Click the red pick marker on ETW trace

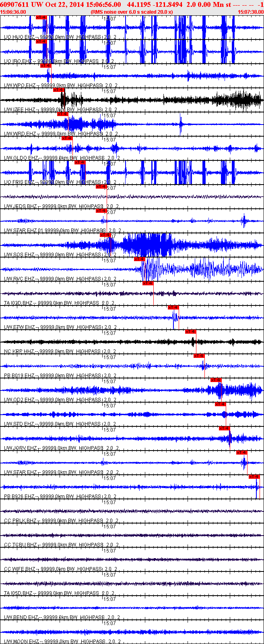(173, 307)
